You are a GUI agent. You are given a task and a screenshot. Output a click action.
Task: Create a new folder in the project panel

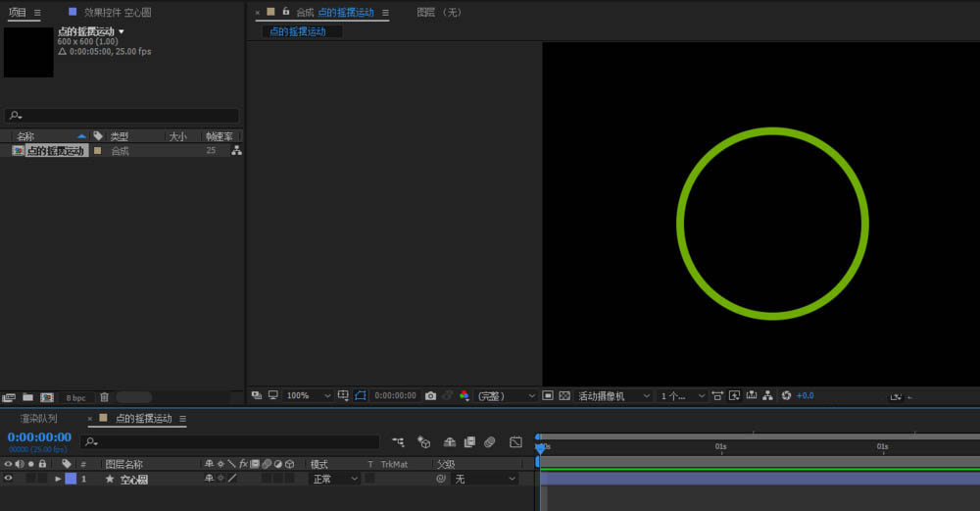tap(27, 398)
